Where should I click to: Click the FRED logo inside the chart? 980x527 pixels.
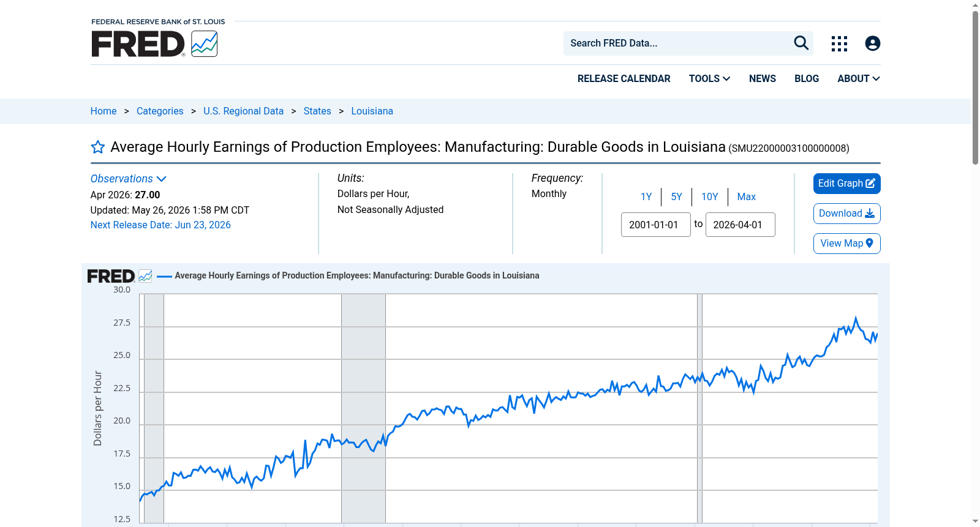(x=119, y=276)
